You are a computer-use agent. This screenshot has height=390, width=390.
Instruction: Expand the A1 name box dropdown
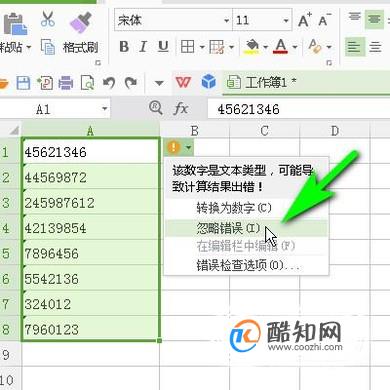tap(105, 109)
